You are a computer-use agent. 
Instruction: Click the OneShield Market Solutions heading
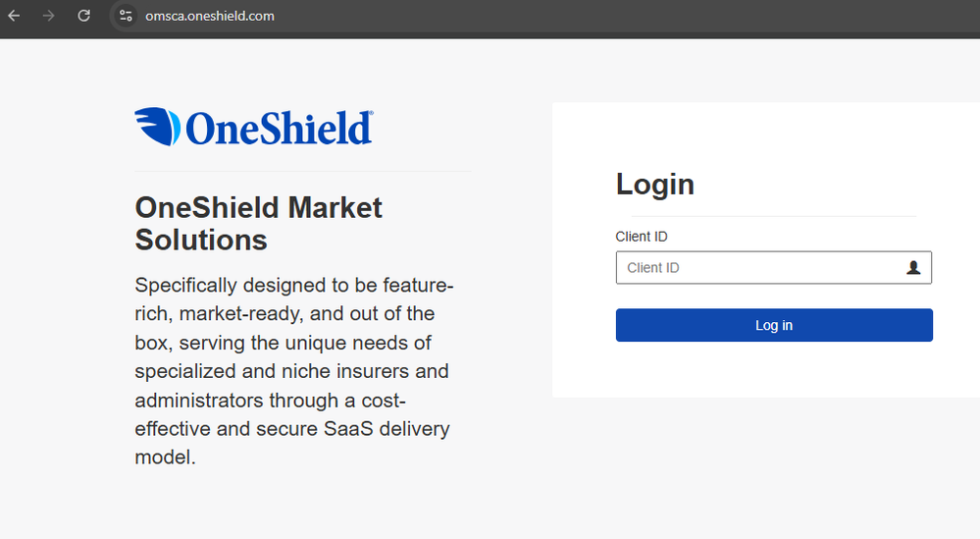(259, 223)
